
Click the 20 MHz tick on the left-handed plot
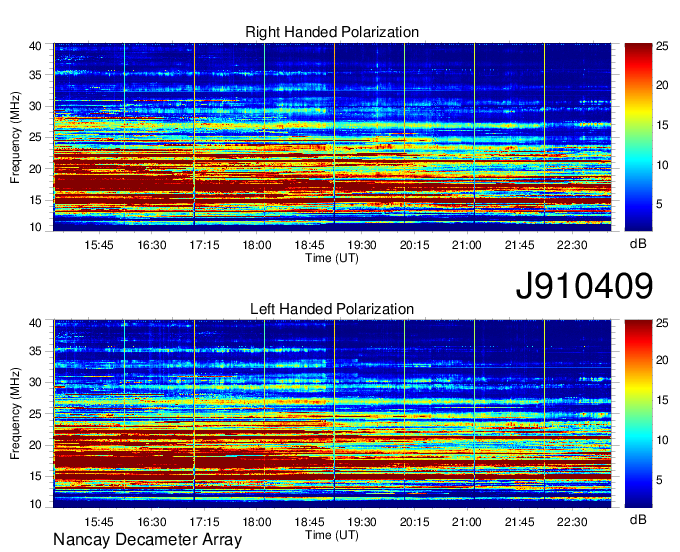click(35, 445)
